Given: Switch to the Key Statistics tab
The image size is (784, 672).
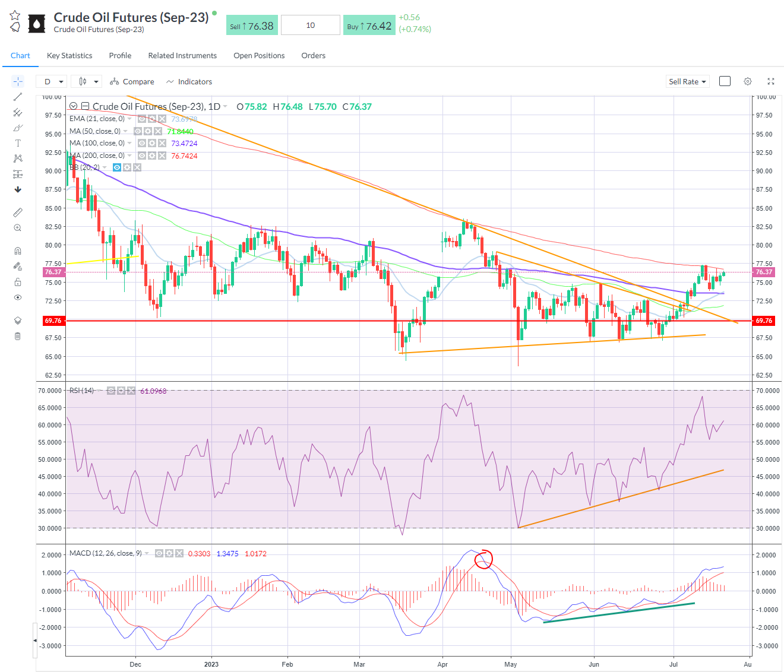Looking at the screenshot, I should point(69,56).
